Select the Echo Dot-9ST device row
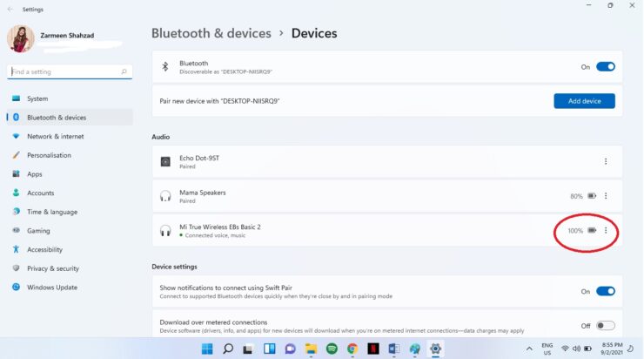This screenshot has width=644, height=359. [x=387, y=161]
